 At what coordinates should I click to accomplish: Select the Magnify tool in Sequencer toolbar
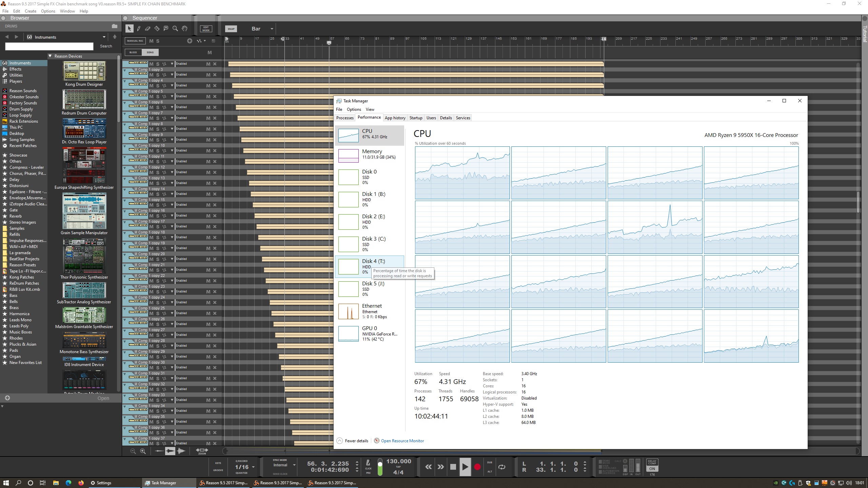click(175, 28)
